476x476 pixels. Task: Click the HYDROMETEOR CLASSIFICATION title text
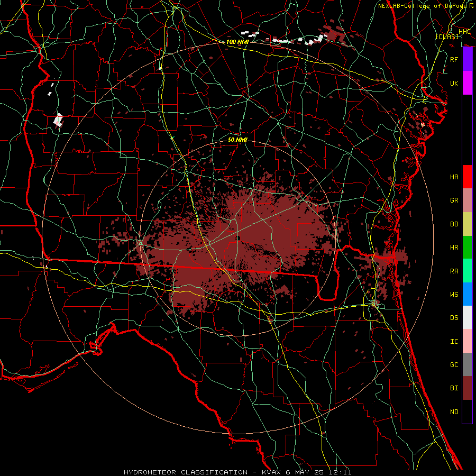click(186, 472)
